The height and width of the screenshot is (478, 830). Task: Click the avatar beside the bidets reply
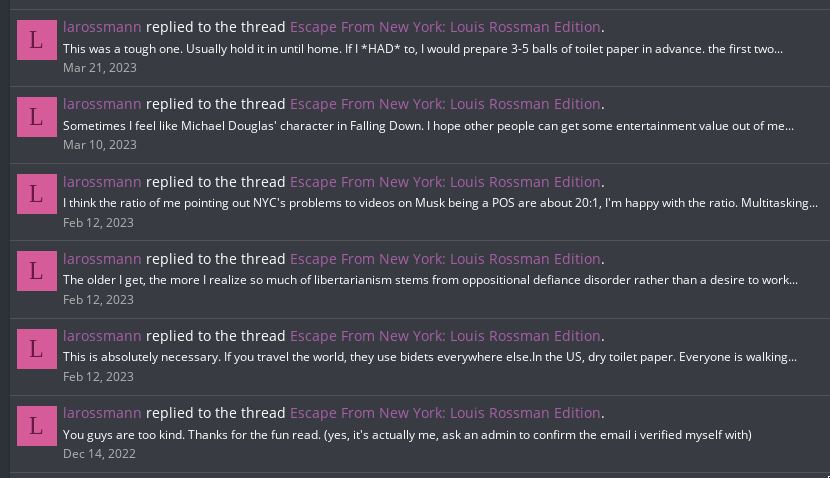[x=37, y=348]
